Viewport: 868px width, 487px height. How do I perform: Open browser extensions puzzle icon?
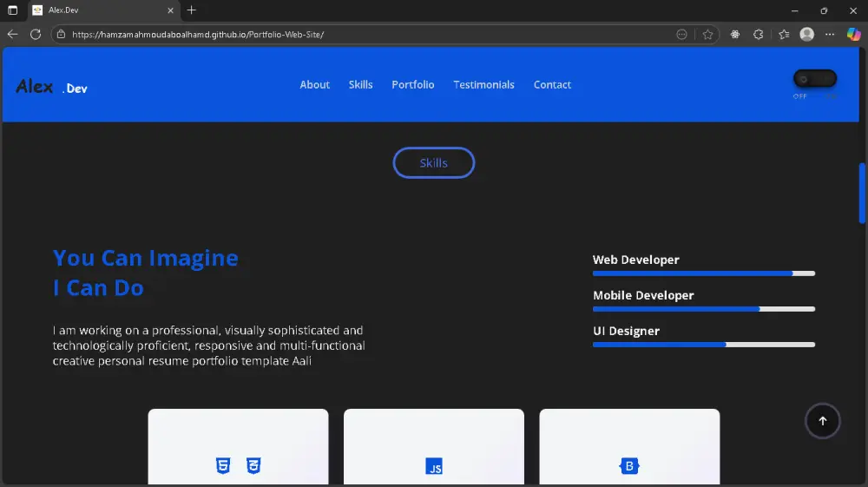pos(759,35)
